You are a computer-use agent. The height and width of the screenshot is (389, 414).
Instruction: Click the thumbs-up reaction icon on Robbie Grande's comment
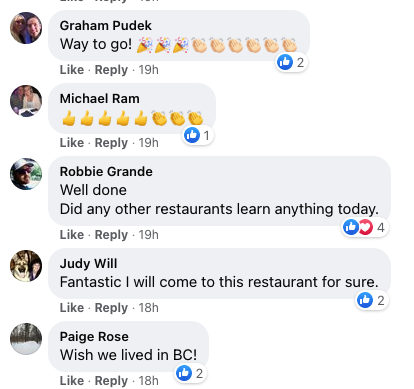point(351,227)
